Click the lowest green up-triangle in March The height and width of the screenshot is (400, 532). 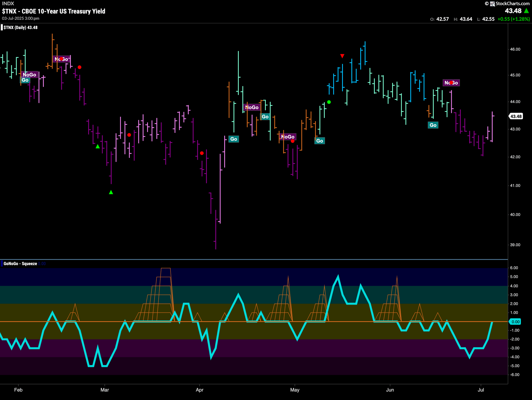tap(111, 192)
